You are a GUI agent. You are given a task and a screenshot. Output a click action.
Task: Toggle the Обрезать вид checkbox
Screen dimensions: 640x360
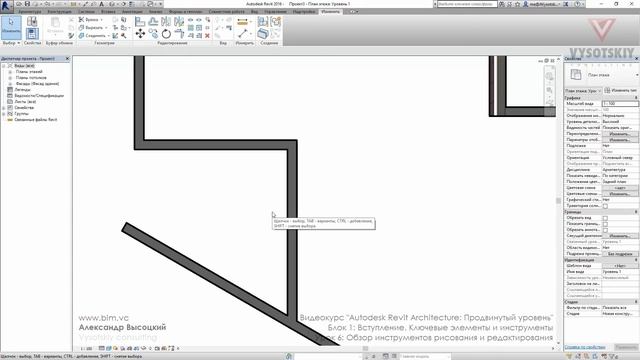tap(605, 218)
